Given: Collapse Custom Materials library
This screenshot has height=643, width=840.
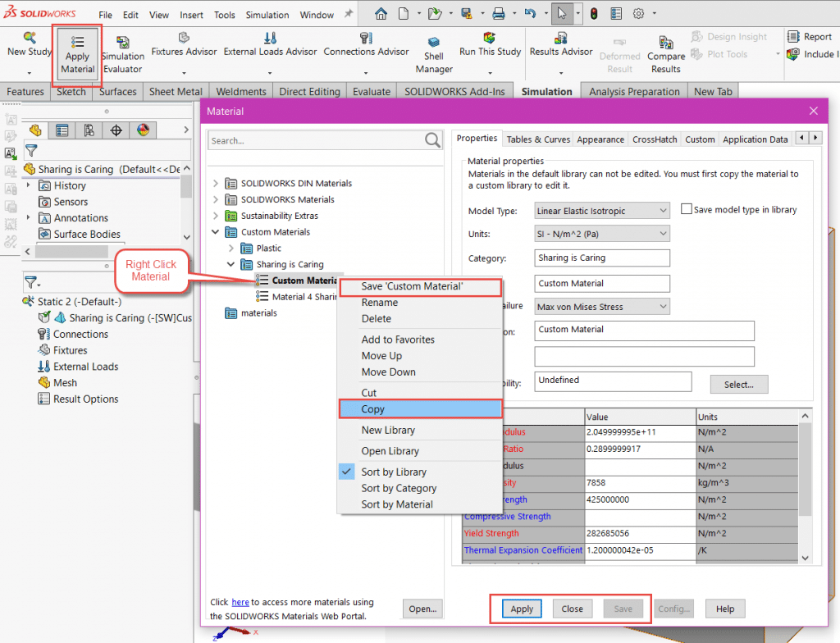Looking at the screenshot, I should [216, 232].
